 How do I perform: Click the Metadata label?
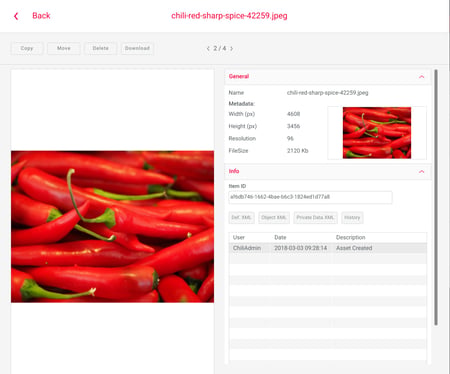[x=241, y=104]
